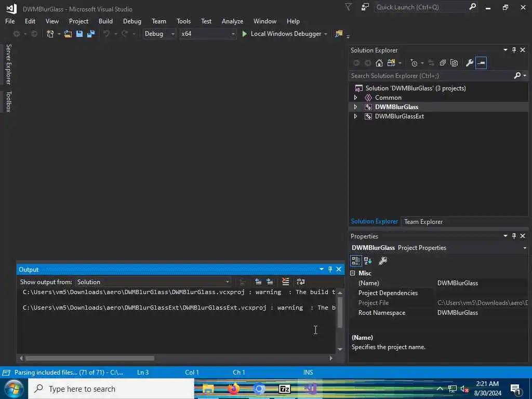The width and height of the screenshot is (532, 399).
Task: Open the Analyze menu
Action: tap(232, 21)
